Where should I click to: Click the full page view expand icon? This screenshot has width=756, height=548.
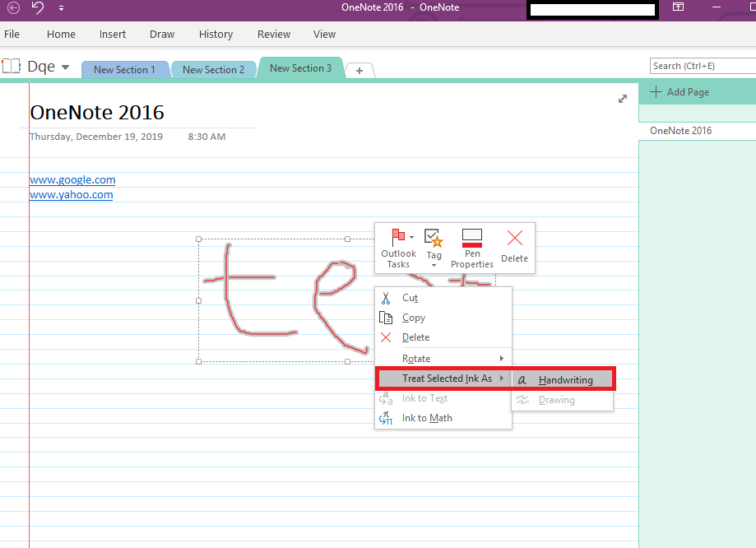click(x=623, y=99)
